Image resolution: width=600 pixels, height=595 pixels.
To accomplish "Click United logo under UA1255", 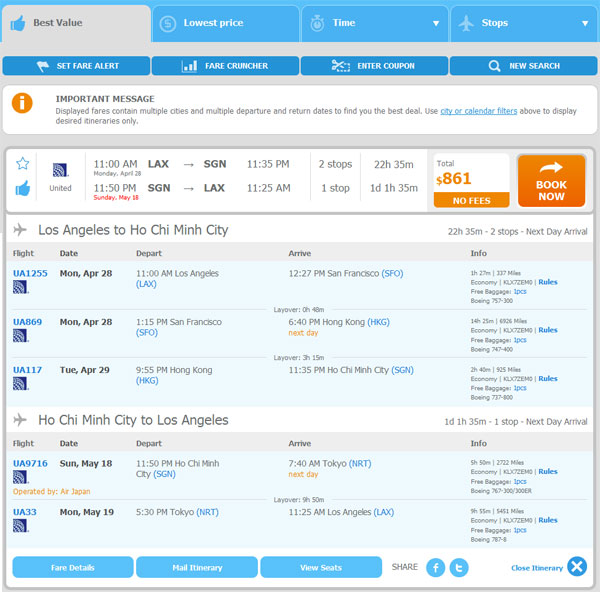I will (21, 287).
